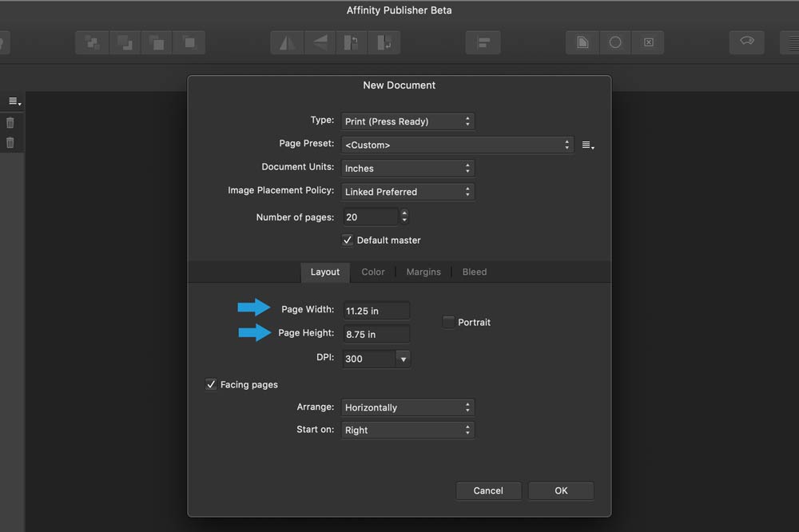The image size is (799, 532).
Task: Select the Layout tab
Action: pos(325,272)
